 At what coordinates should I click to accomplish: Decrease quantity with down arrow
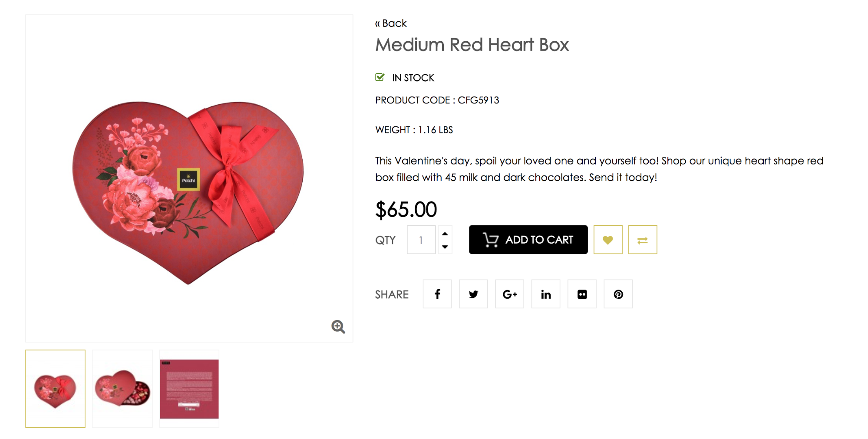(x=445, y=247)
